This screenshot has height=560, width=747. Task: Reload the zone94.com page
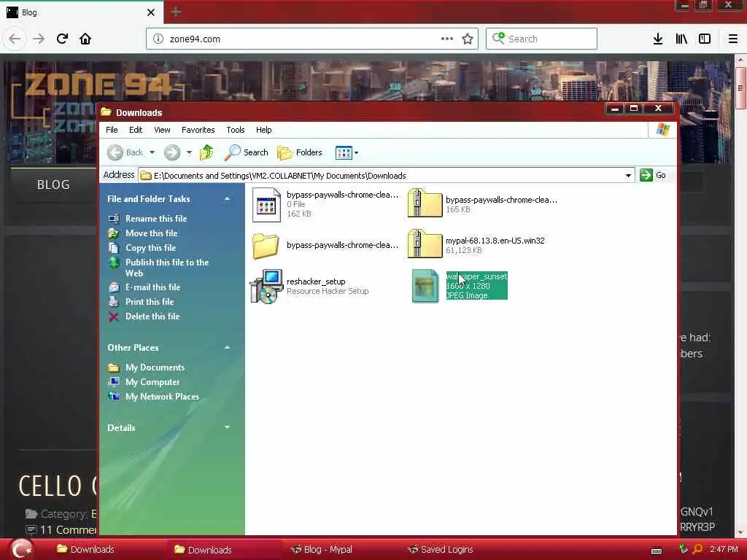[x=62, y=39]
